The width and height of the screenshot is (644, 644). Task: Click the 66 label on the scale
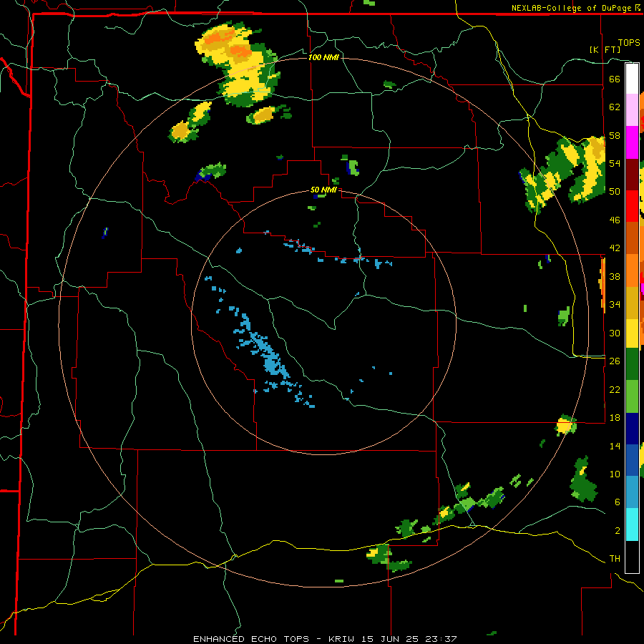point(615,79)
